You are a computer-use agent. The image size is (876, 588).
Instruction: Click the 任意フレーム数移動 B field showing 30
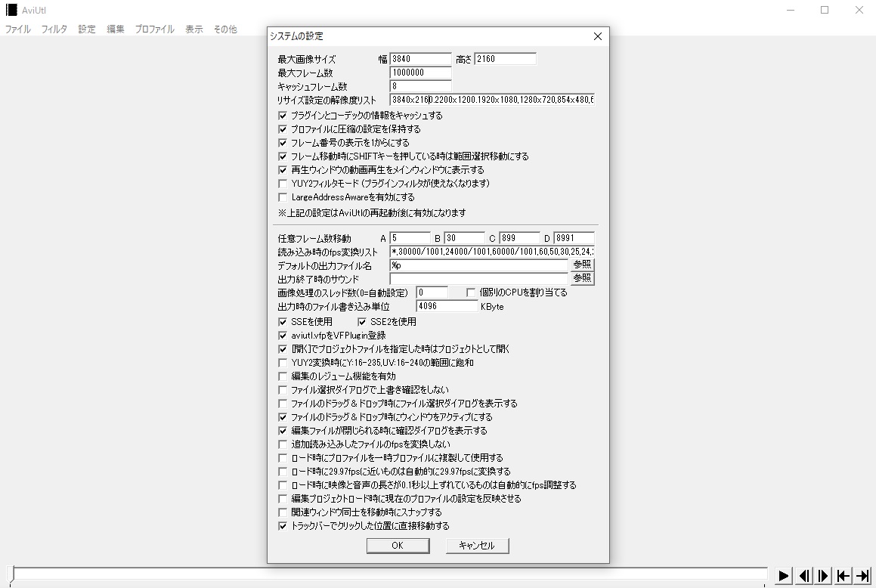464,238
